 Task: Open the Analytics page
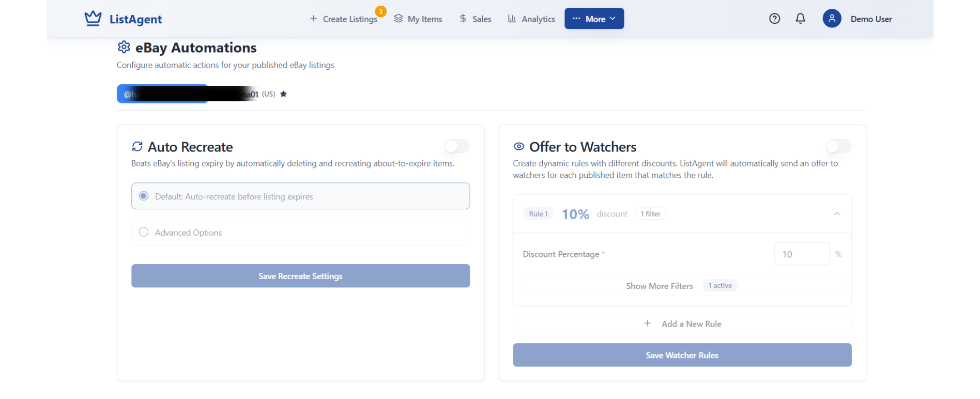[x=531, y=19]
